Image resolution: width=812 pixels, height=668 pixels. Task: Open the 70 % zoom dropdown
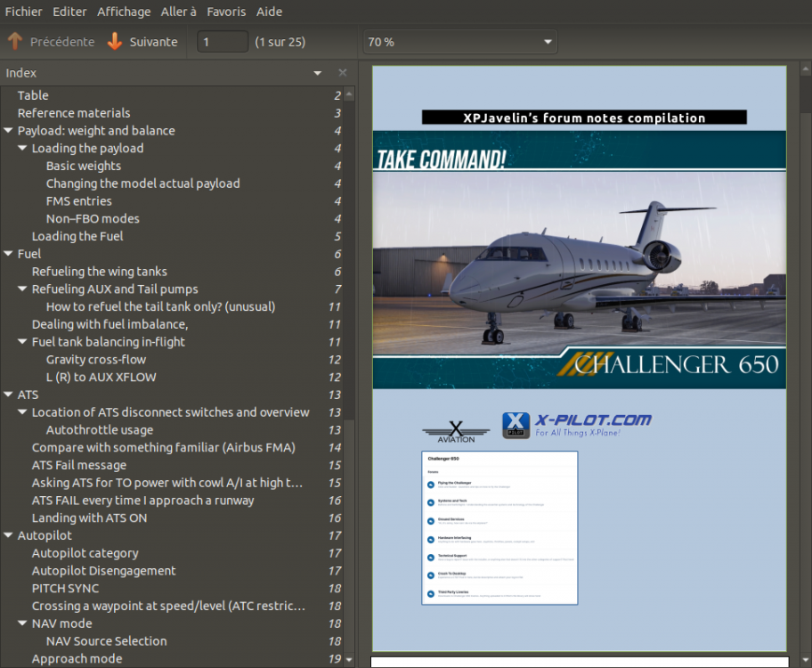tap(459, 42)
